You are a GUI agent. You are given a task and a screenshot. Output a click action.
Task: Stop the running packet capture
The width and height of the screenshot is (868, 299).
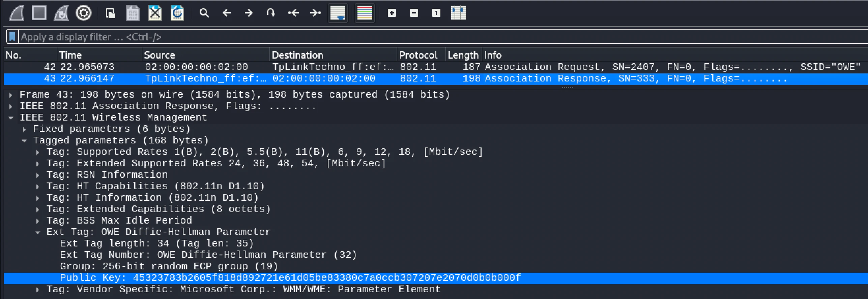tap(39, 13)
